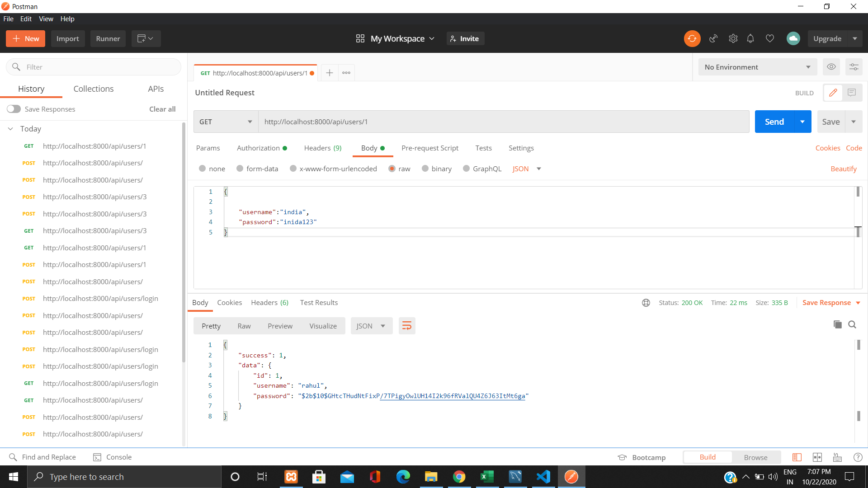Click the sync status icon
This screenshot has width=868, height=488.
(x=692, y=38)
